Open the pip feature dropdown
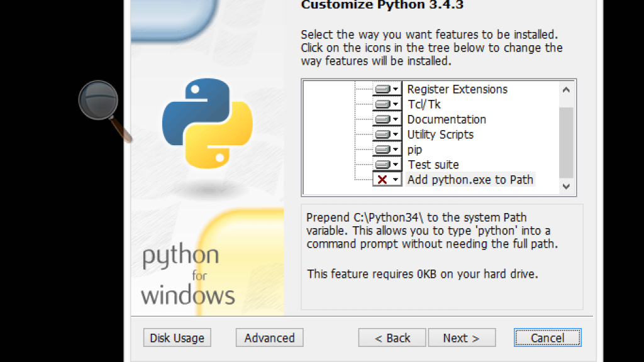 (387, 150)
